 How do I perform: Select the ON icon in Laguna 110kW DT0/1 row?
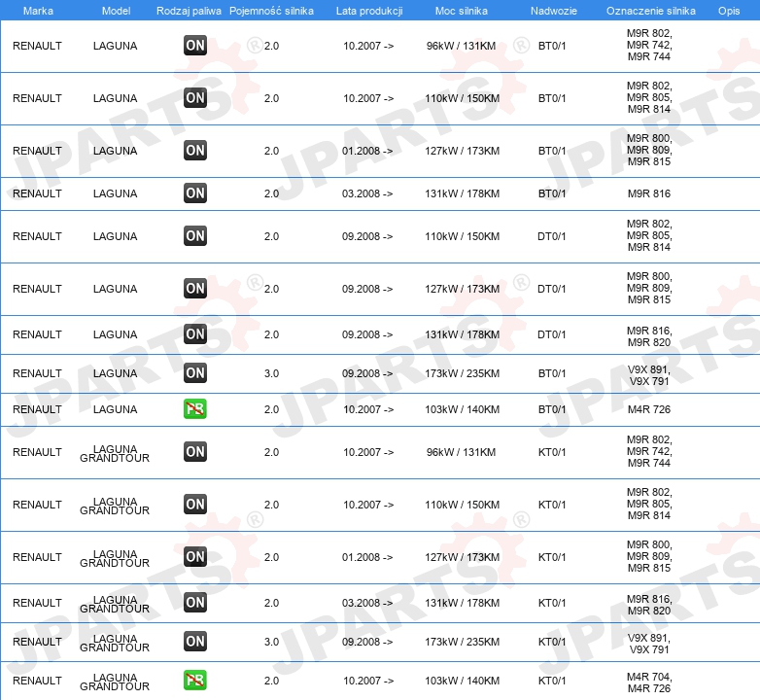[195, 236]
